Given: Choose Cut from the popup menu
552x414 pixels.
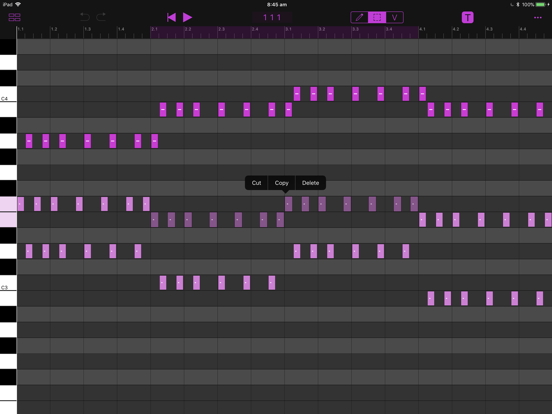Looking at the screenshot, I should tap(256, 183).
